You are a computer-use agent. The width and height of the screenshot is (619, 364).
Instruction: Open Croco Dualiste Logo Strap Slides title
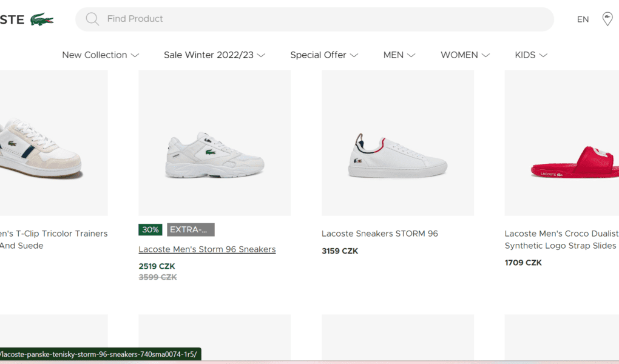561,239
